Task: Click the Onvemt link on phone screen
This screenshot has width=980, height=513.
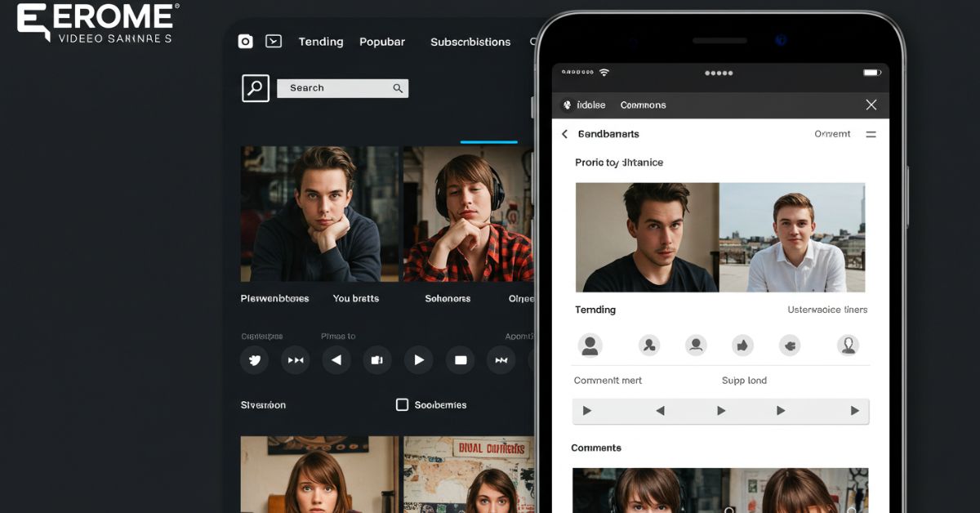Action: 832,134
